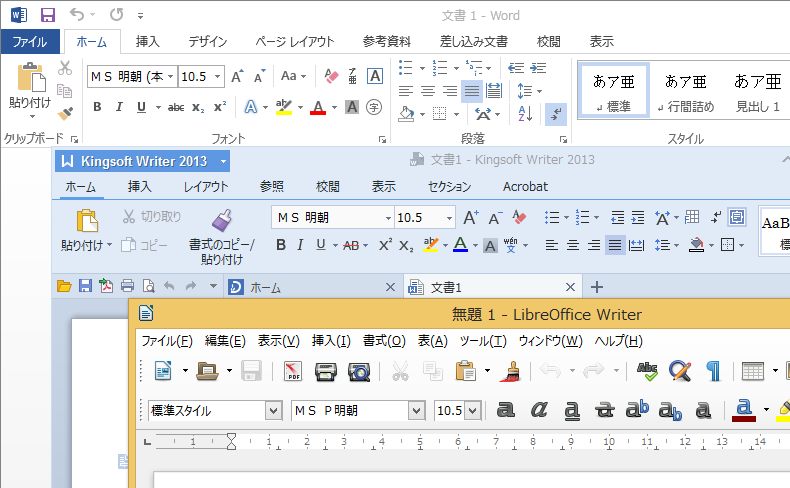Click Kingsoft コピー button
This screenshot has height=488, width=790.
pyautogui.click(x=145, y=245)
